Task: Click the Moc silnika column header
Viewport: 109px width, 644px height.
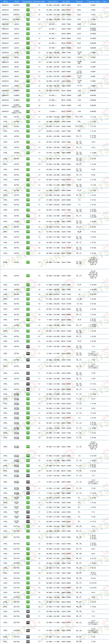Action: [66, 2]
